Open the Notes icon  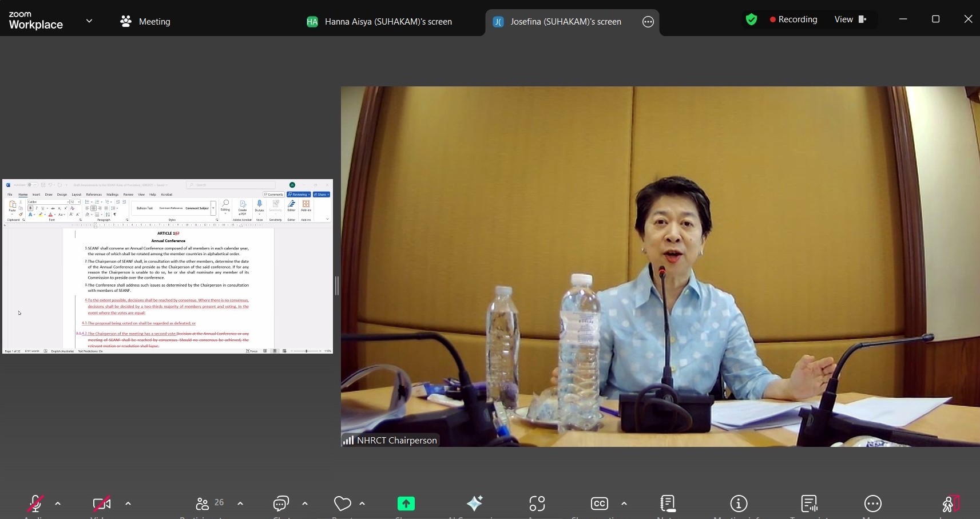[x=667, y=504]
